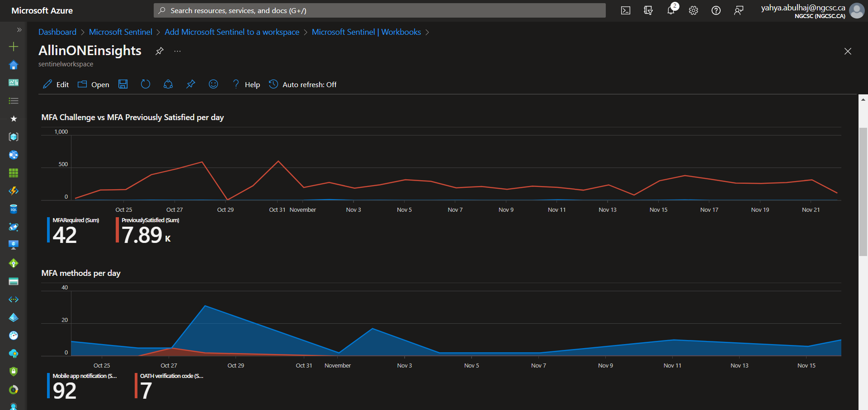Click the user account avatar
This screenshot has height=410, width=868.
(x=857, y=10)
